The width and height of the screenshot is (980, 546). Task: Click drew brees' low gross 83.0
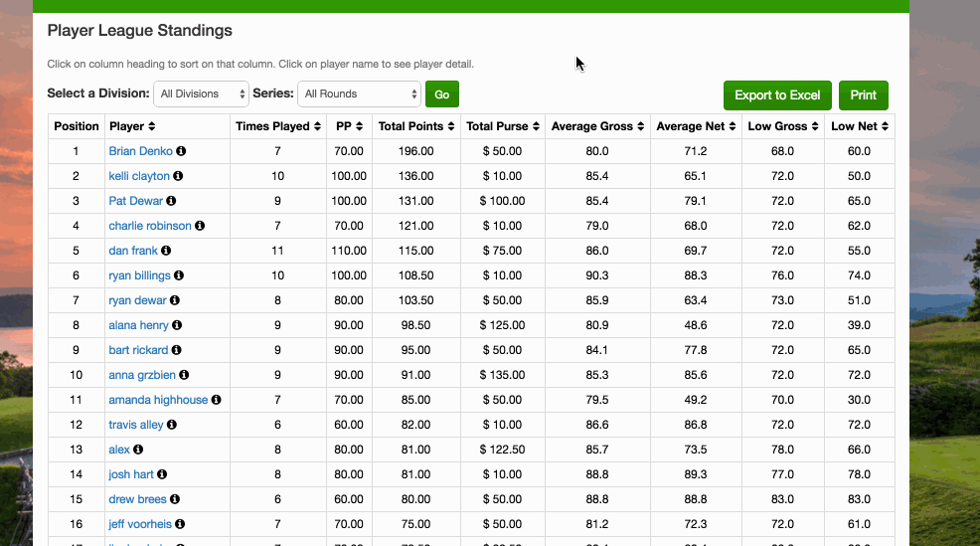coord(782,499)
